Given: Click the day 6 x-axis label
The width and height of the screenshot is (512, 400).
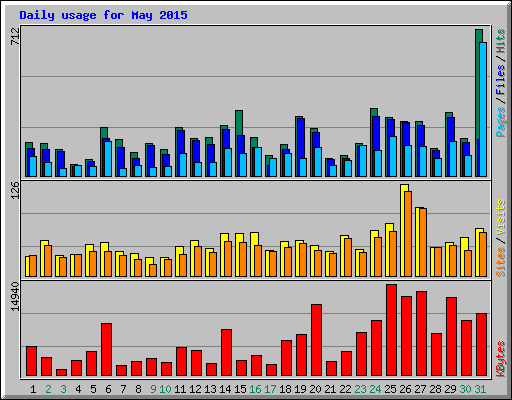Looking at the screenshot, I should pyautogui.click(x=108, y=389).
